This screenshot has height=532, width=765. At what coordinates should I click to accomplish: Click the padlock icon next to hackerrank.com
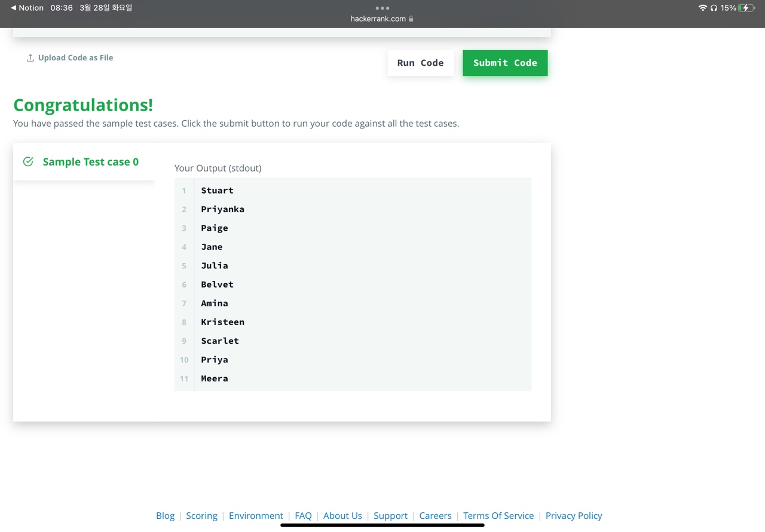point(411,19)
